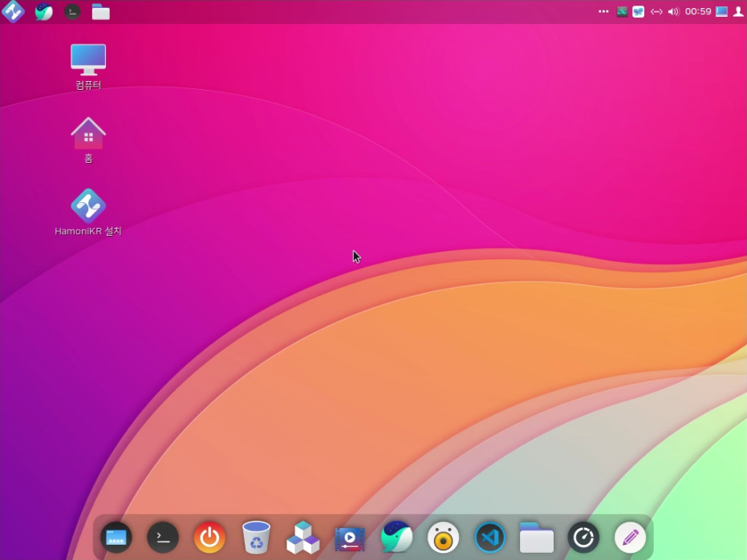Screen dimensions: 747x560
Task: Select the HamoniKR 설치 installer icon
Action: [x=88, y=207]
